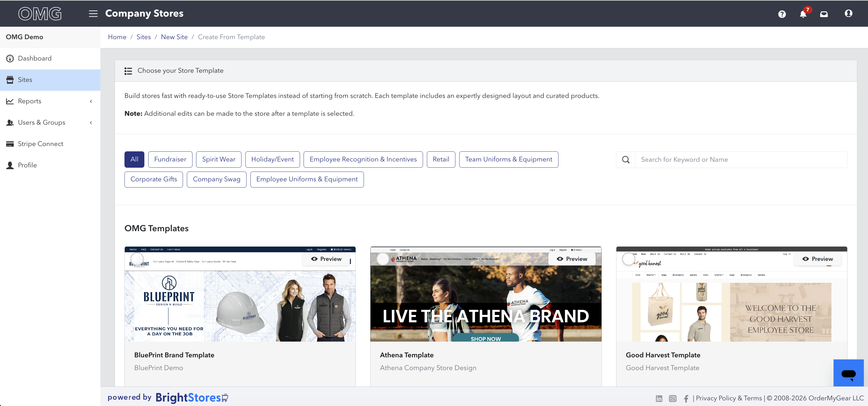This screenshot has width=868, height=406.
Task: Expand the Reports submenu chevron
Action: (x=91, y=101)
